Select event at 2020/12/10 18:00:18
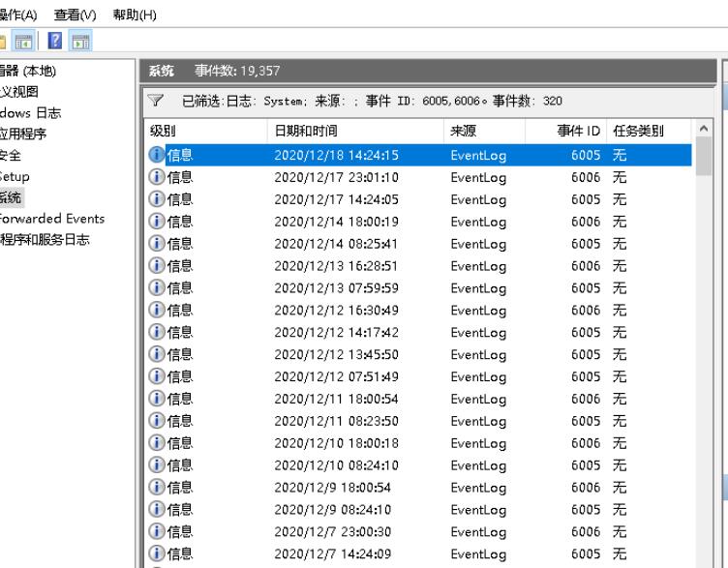Viewport: 728px width, 568px height. click(418, 443)
